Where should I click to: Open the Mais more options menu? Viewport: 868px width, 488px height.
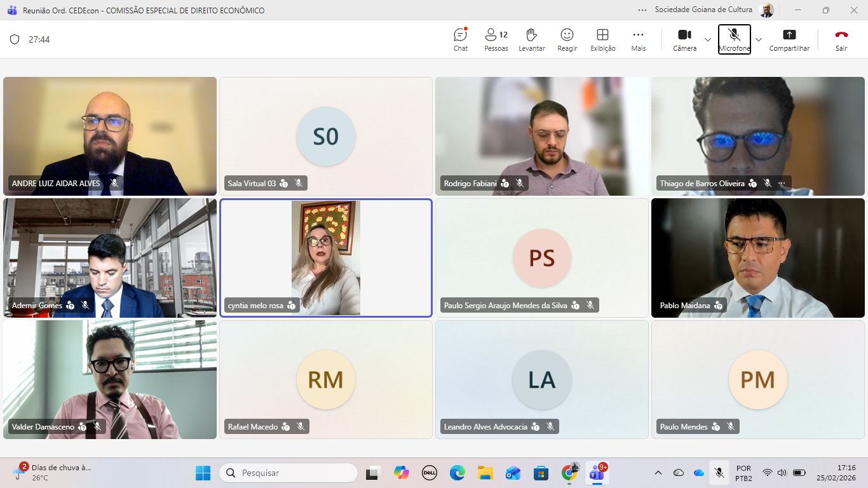638,39
